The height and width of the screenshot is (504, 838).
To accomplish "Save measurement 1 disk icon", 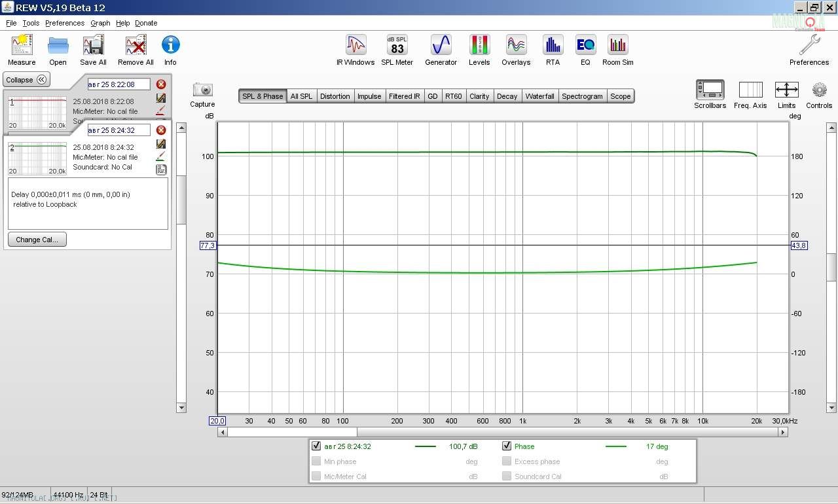I will (161, 98).
